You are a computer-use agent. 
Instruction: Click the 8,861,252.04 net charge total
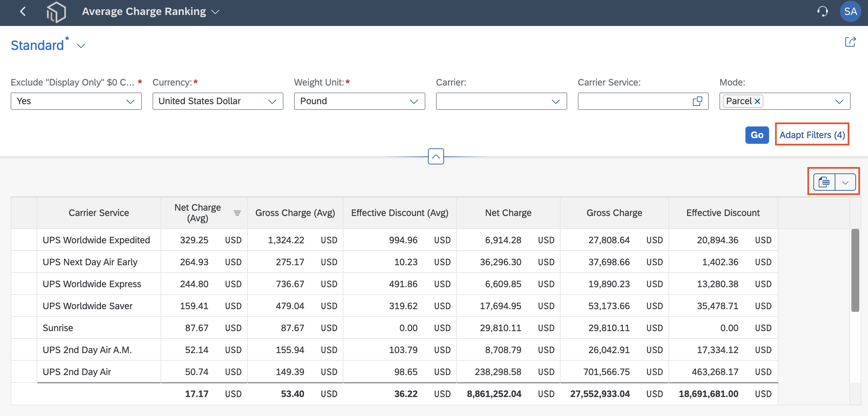click(494, 394)
